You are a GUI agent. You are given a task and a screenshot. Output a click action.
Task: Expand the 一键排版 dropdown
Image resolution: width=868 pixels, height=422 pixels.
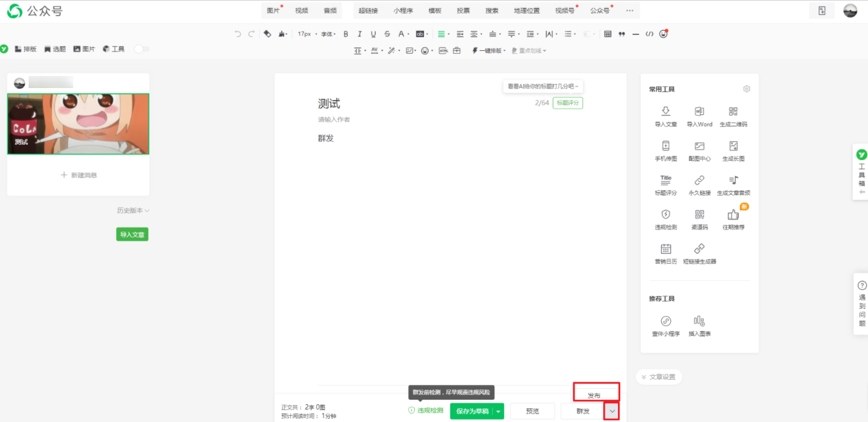[x=489, y=51]
